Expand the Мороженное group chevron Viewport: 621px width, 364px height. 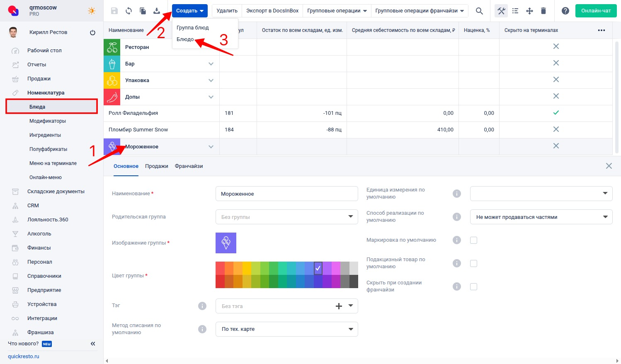tap(211, 147)
